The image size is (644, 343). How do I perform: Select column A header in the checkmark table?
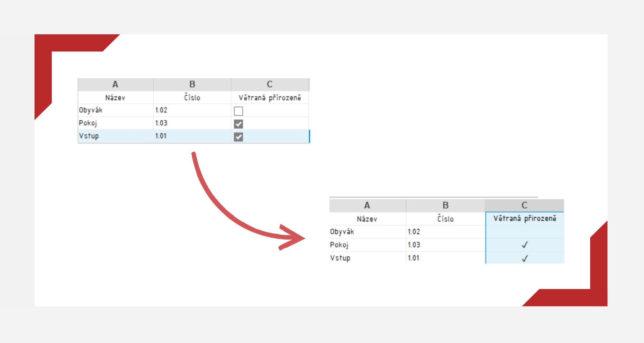(367, 206)
